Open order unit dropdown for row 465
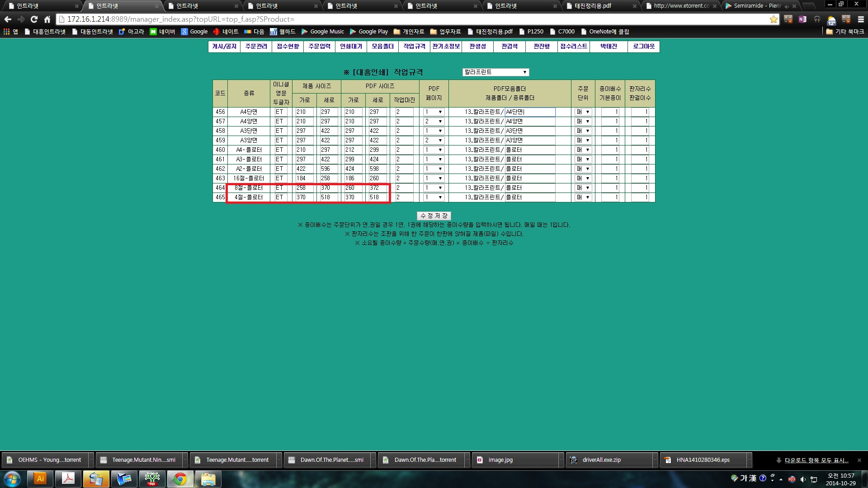Screen dimensions: 868x488 (x=583, y=197)
